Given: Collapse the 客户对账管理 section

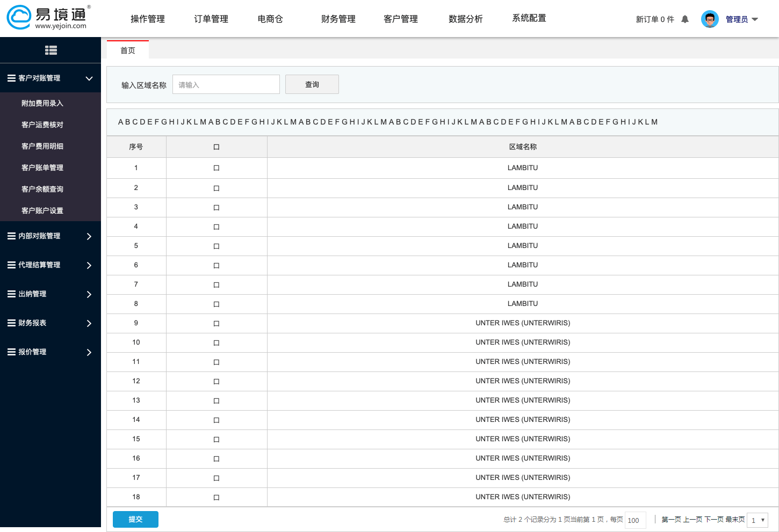Looking at the screenshot, I should point(89,78).
